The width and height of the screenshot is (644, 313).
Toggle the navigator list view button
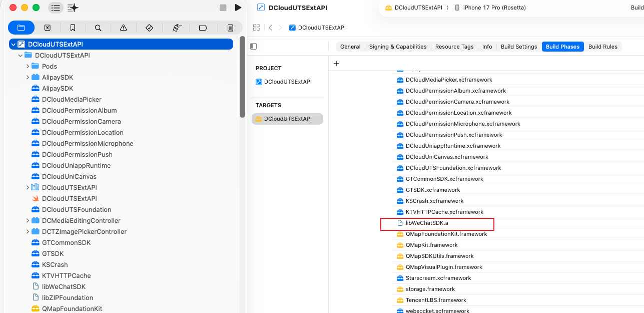(56, 8)
